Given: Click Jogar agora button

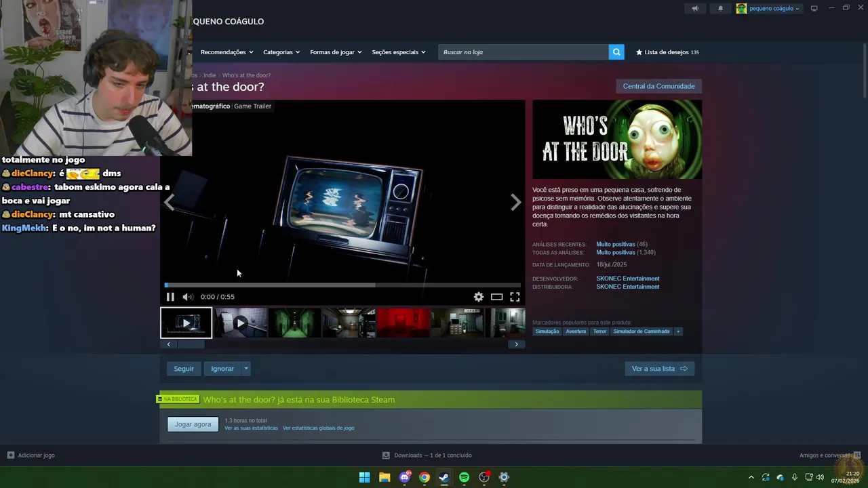Looking at the screenshot, I should 193,424.
